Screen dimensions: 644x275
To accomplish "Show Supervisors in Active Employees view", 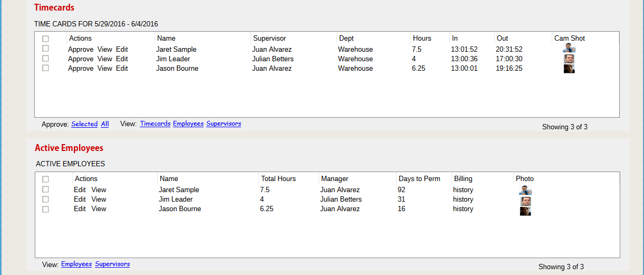I will coord(112,264).
